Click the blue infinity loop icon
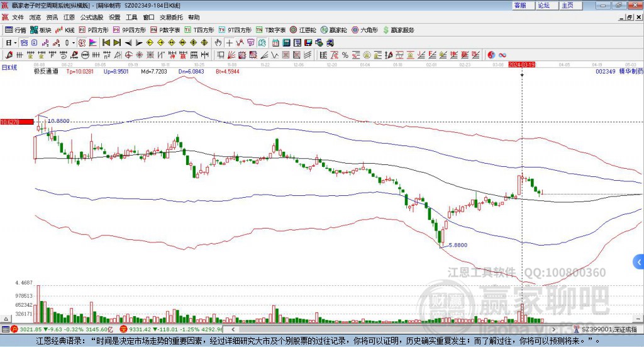 (x=502, y=55)
